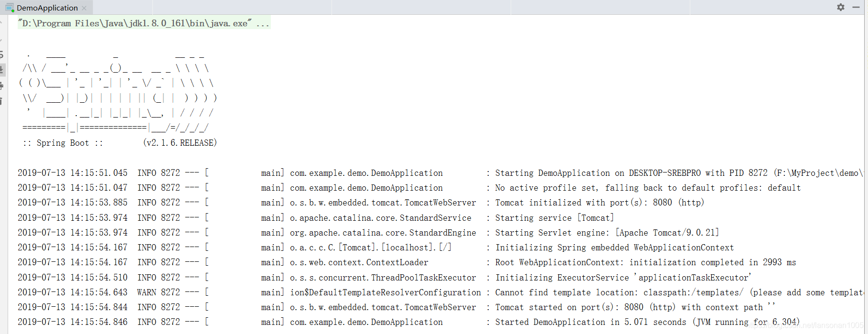Image resolution: width=868 pixels, height=334 pixels.
Task: Click 'Cannot find template location' warning message
Action: tap(679, 292)
